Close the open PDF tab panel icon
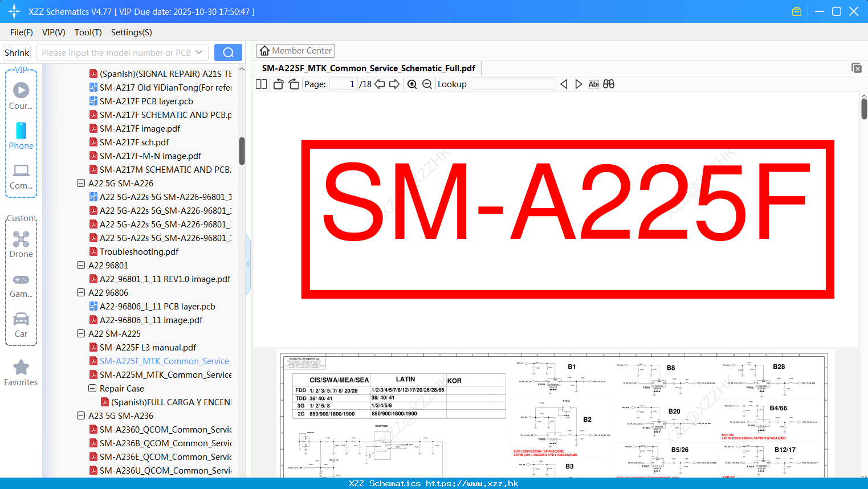 856,68
